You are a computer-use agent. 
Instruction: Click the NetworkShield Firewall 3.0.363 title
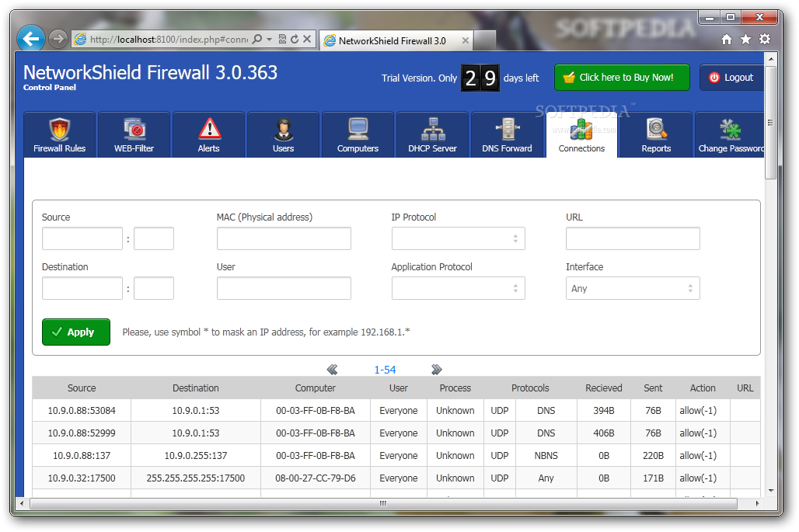coord(150,73)
